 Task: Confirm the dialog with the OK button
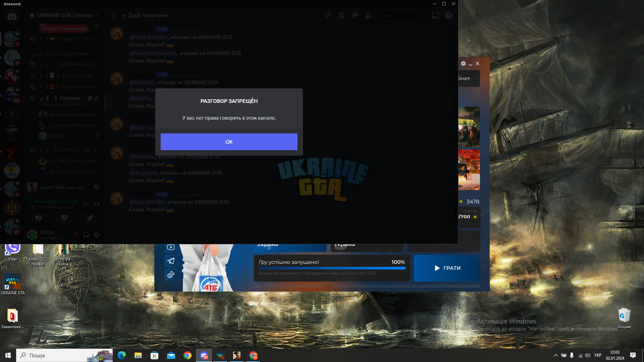pyautogui.click(x=229, y=142)
